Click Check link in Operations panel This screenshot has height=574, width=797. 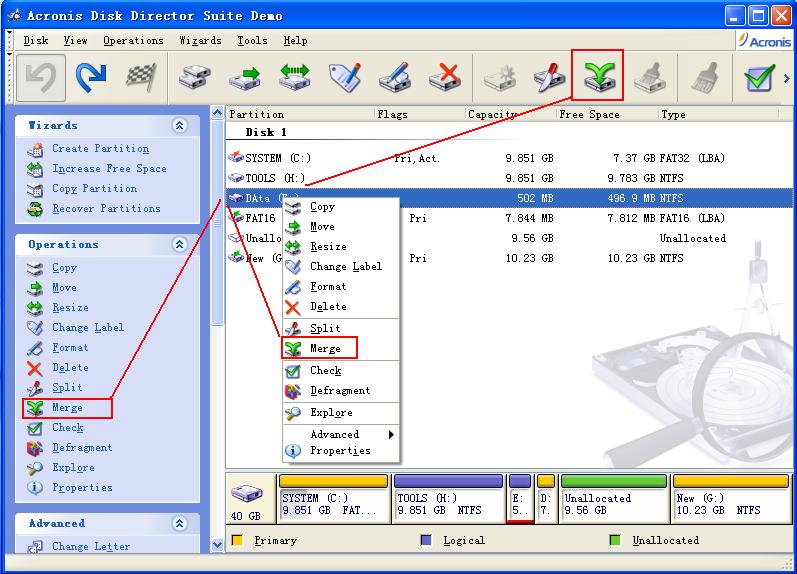click(x=68, y=428)
